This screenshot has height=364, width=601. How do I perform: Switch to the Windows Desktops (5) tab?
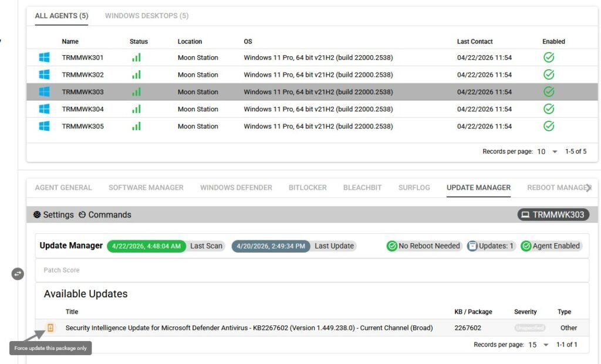click(x=147, y=16)
